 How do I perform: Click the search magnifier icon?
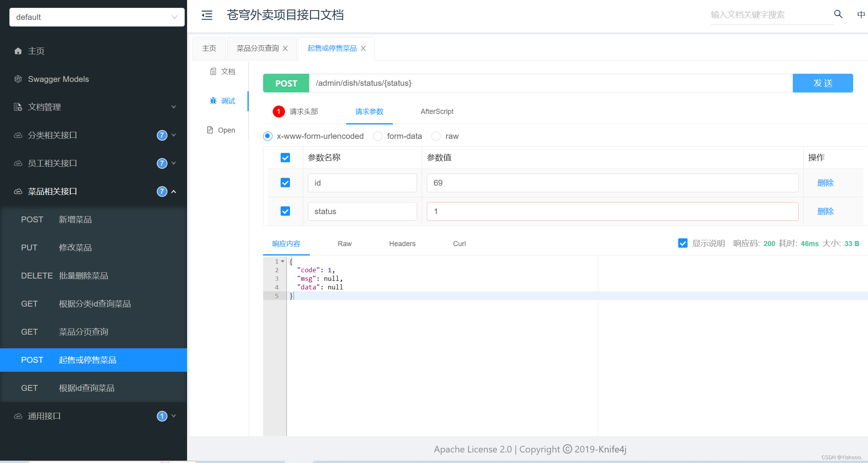[x=838, y=14]
